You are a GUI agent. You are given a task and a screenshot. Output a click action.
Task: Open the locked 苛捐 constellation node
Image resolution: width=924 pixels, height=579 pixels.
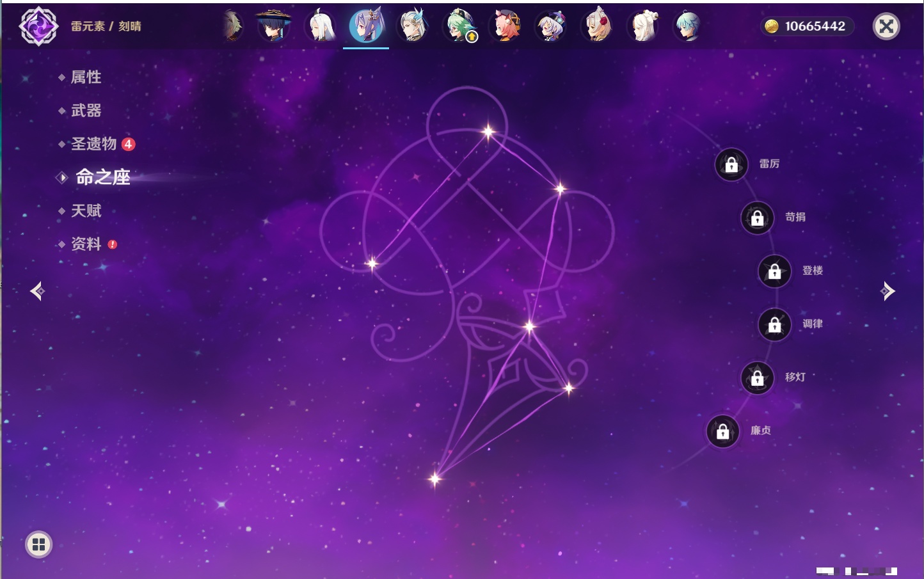click(x=758, y=218)
